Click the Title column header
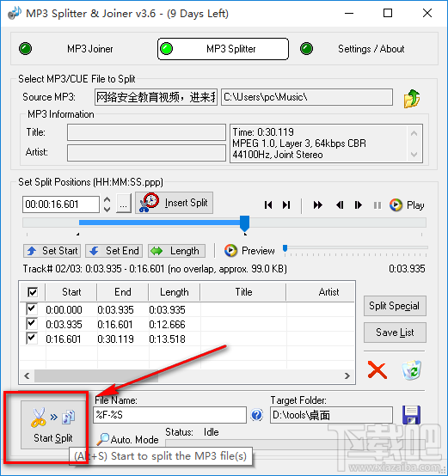The width and height of the screenshot is (448, 476). point(243,292)
